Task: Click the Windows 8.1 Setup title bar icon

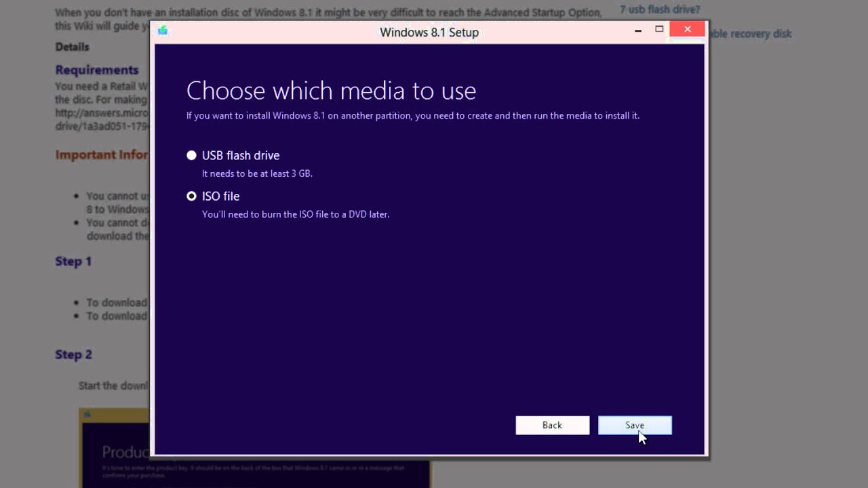Action: tap(163, 30)
